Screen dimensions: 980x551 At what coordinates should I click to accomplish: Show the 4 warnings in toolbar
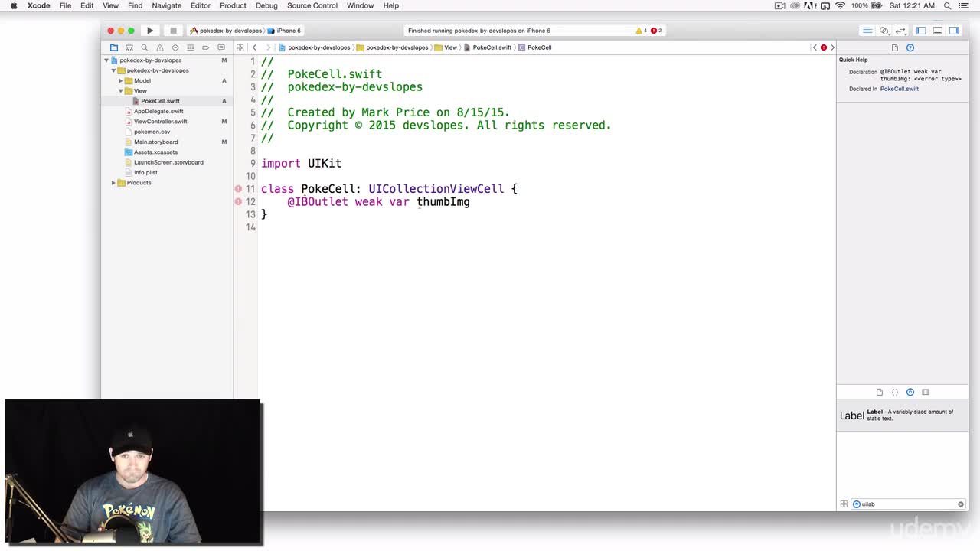click(642, 31)
